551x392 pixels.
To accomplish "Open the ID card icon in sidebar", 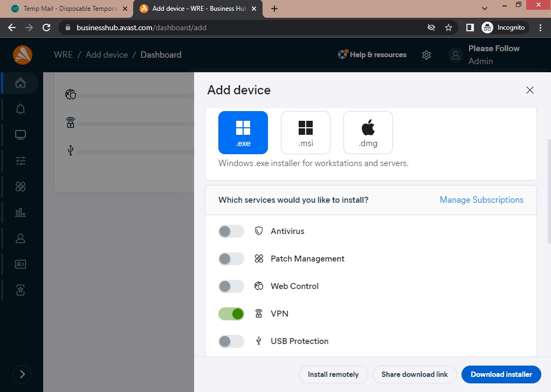I will (20, 264).
